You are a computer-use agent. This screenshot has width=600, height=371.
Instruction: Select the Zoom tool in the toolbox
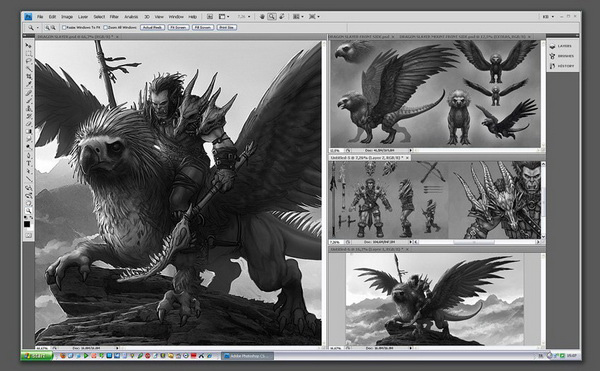[x=28, y=211]
